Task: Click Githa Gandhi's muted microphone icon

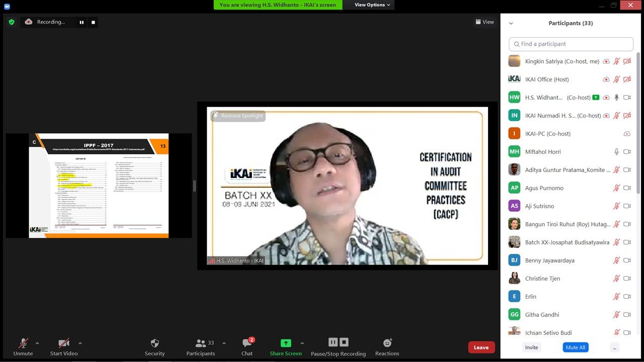Action: [x=617, y=315]
